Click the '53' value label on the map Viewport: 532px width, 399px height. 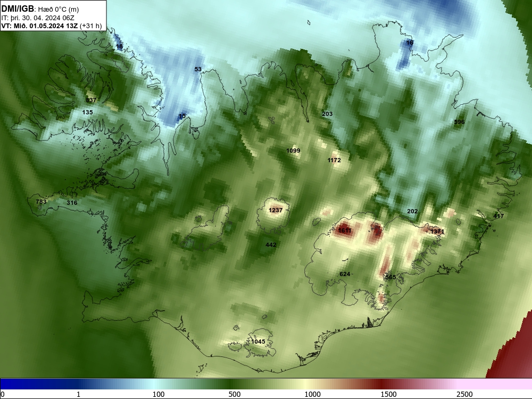click(x=198, y=69)
